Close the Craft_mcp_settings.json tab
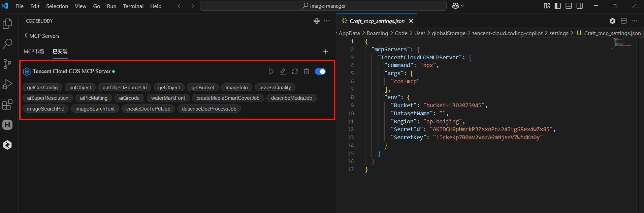 (x=411, y=21)
